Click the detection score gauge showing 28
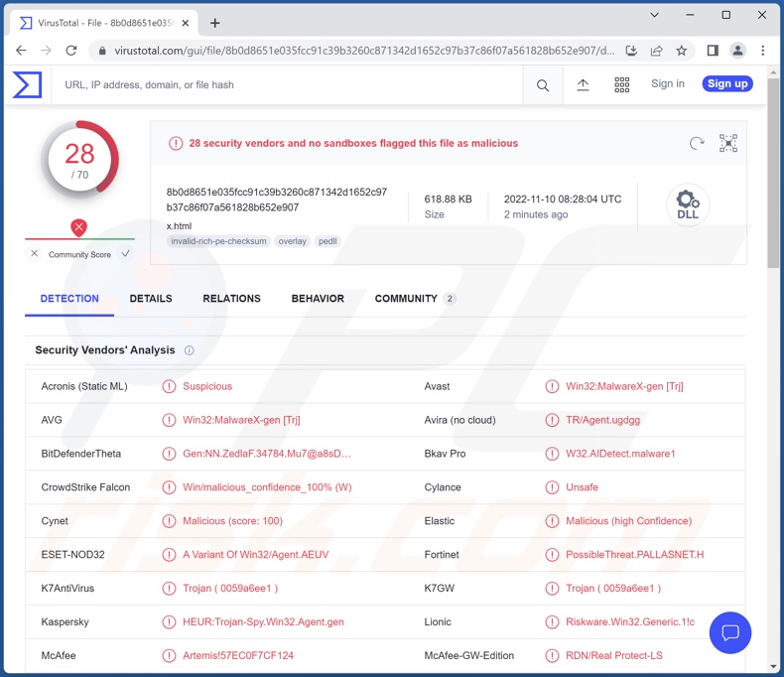 pyautogui.click(x=80, y=160)
